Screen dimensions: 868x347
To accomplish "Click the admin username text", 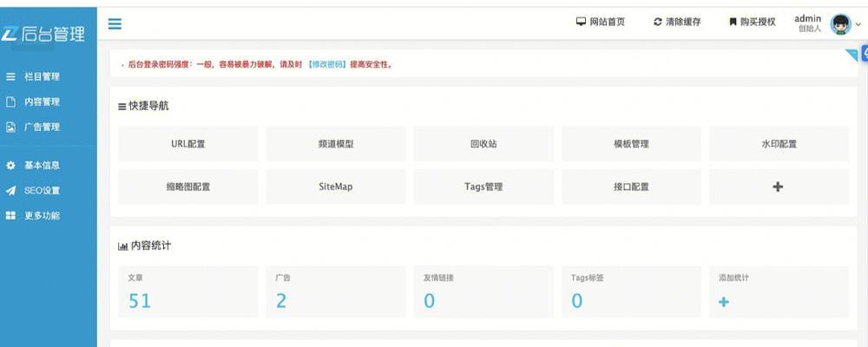I will [807, 18].
